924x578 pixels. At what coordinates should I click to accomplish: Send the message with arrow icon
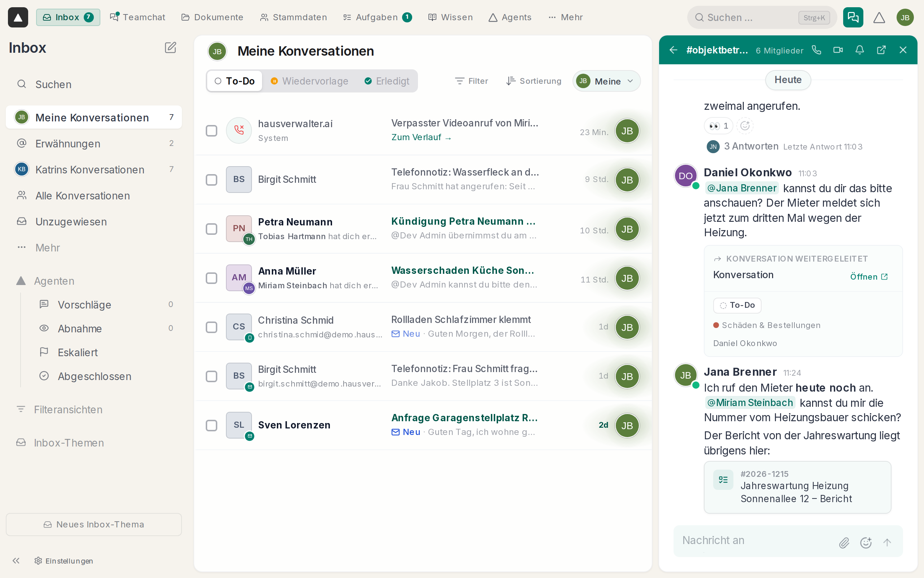tap(887, 543)
